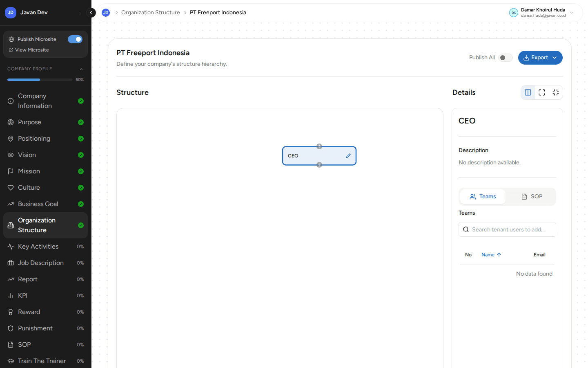The width and height of the screenshot is (588, 368).
Task: Open the Purpose section
Action: tap(45, 122)
